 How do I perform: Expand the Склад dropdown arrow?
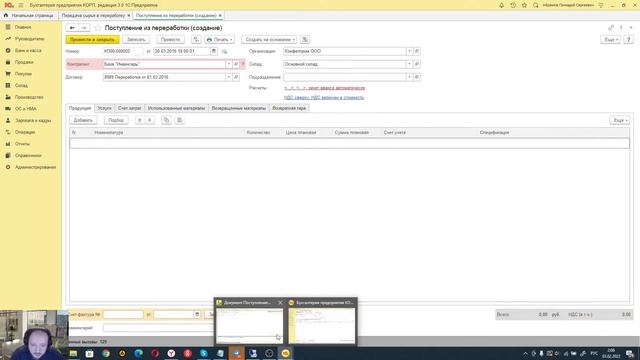coord(409,64)
